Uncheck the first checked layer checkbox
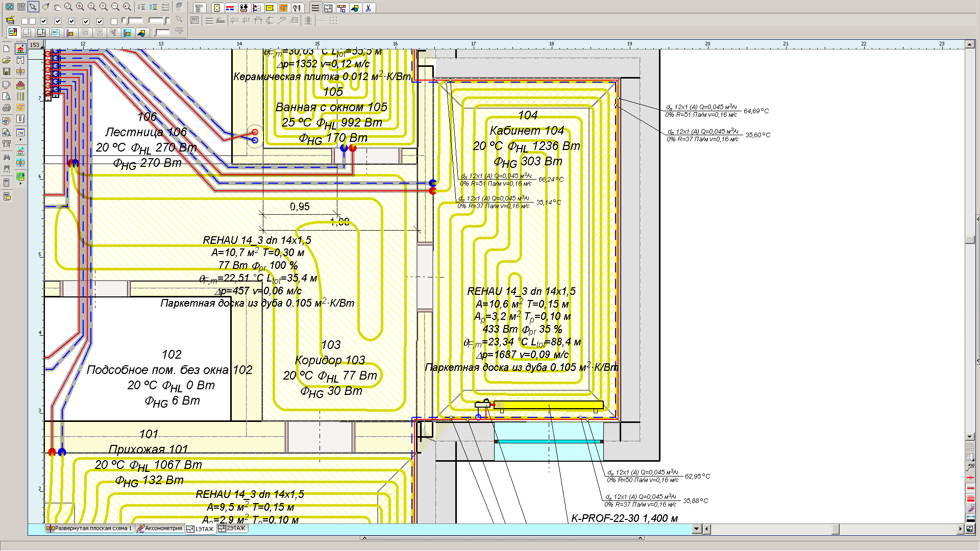 [x=43, y=21]
